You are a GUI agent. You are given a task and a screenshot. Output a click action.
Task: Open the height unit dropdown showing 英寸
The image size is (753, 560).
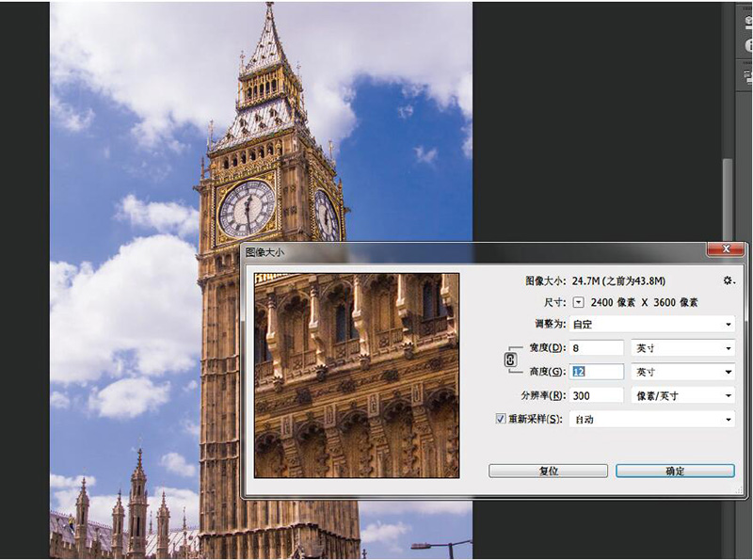pos(683,372)
